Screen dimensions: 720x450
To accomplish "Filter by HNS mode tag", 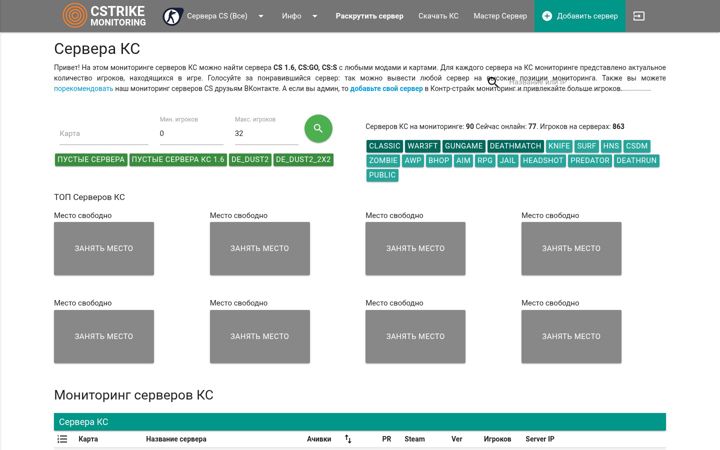I will (x=611, y=146).
